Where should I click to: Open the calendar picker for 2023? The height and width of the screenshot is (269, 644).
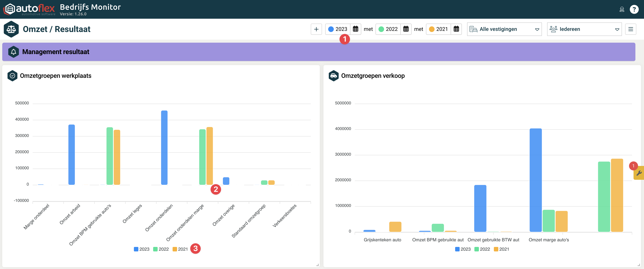[355, 29]
